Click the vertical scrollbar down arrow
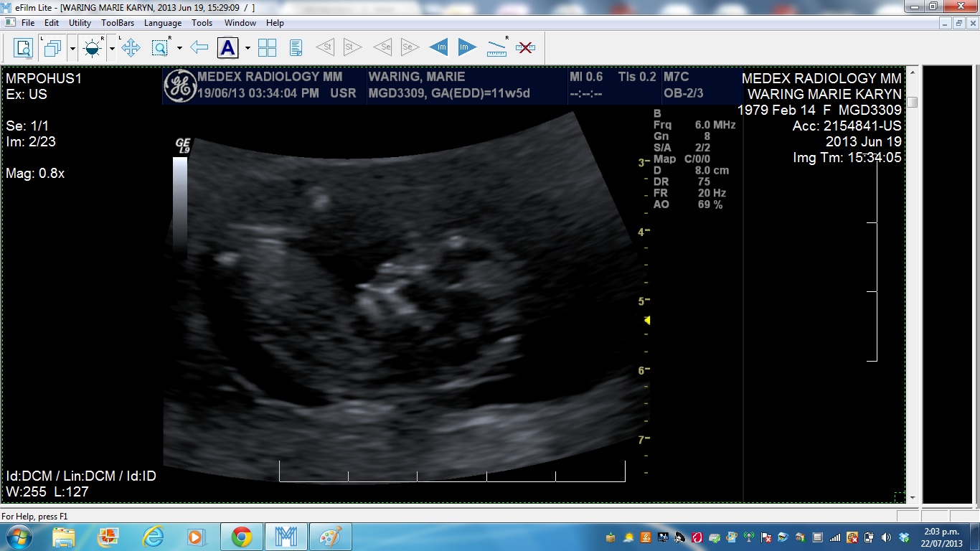The image size is (980, 551). (x=913, y=497)
